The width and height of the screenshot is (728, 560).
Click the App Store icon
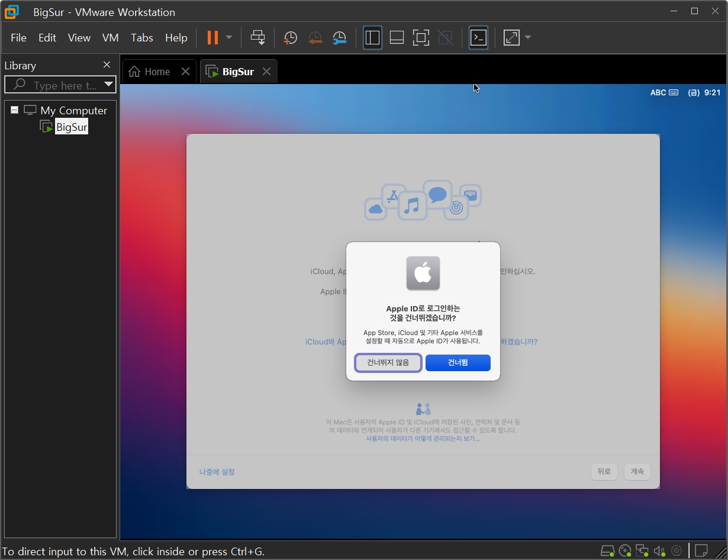tap(392, 196)
